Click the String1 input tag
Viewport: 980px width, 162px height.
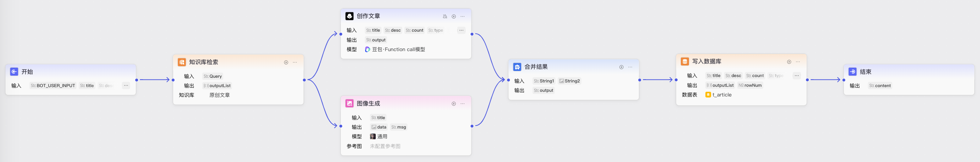pos(544,81)
